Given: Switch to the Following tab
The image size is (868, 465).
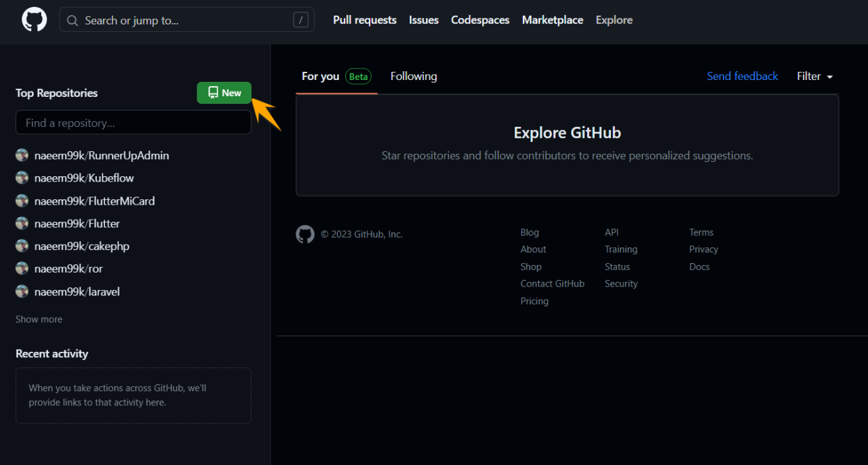Looking at the screenshot, I should 414,76.
